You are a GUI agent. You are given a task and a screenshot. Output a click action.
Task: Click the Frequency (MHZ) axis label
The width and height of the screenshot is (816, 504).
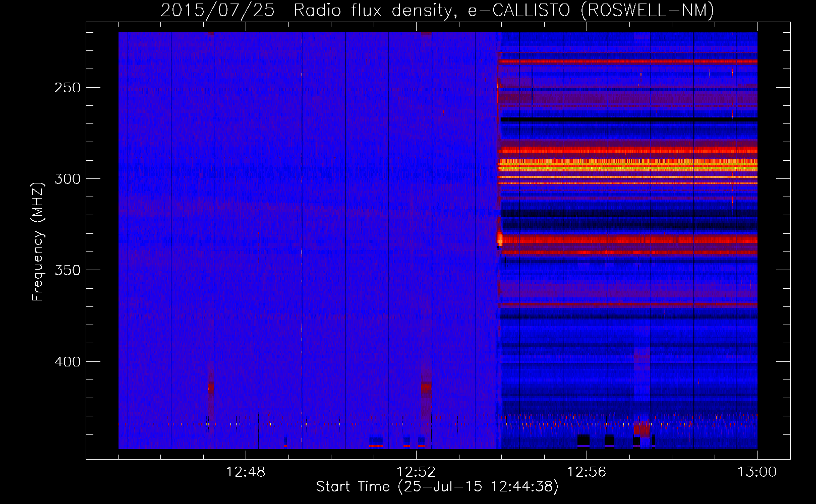pos(38,242)
